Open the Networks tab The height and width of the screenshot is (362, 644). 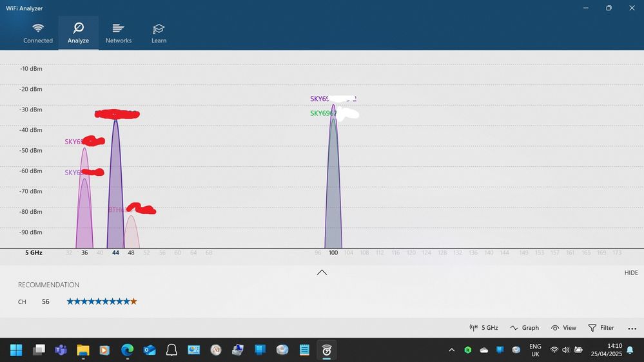pos(118,33)
